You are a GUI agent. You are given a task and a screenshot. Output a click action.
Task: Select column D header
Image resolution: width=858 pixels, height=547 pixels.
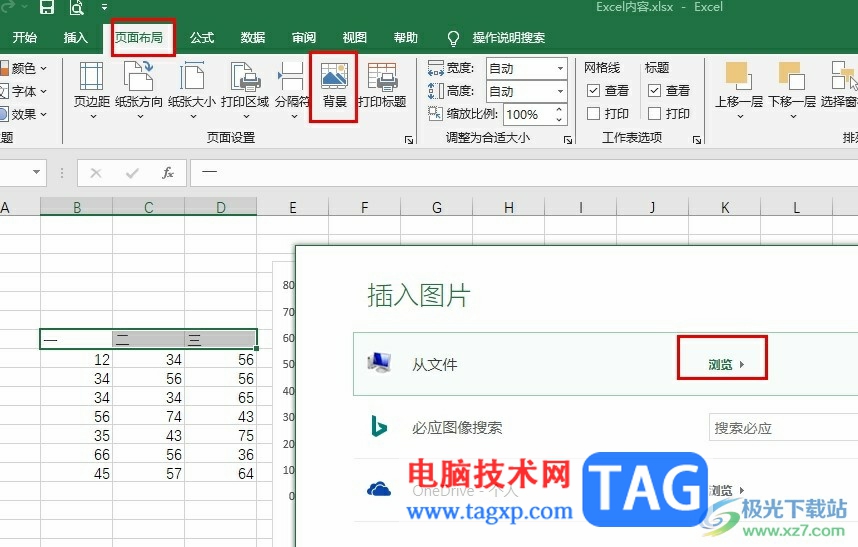click(221, 207)
